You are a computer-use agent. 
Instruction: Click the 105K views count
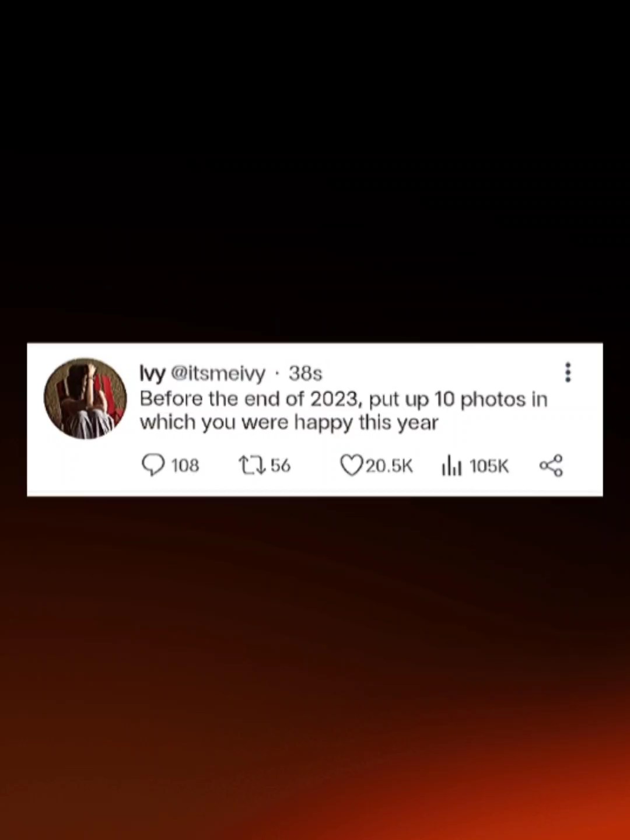[489, 466]
